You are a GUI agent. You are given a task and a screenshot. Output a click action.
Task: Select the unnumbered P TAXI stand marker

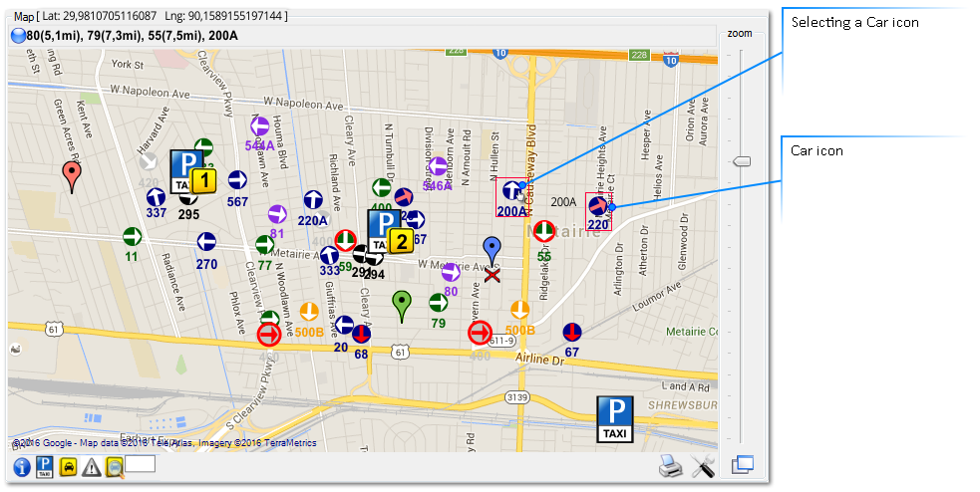coord(615,419)
